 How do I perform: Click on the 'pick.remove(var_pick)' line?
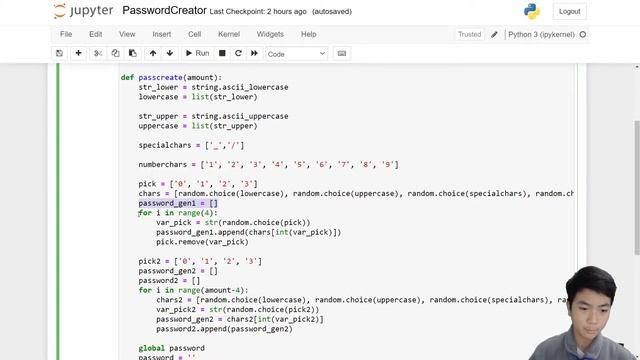tap(202, 242)
